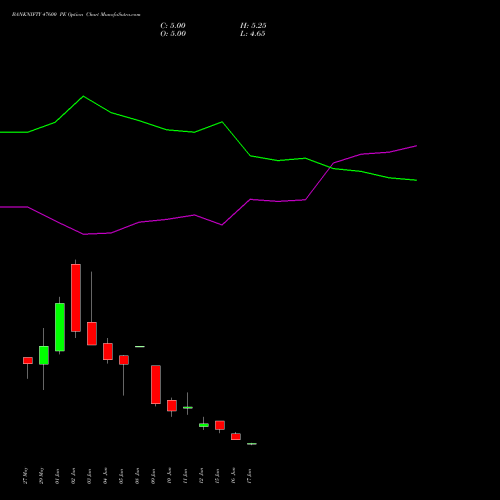Click the 05 Jun date label
The image size is (500, 500).
pyautogui.click(x=122, y=476)
